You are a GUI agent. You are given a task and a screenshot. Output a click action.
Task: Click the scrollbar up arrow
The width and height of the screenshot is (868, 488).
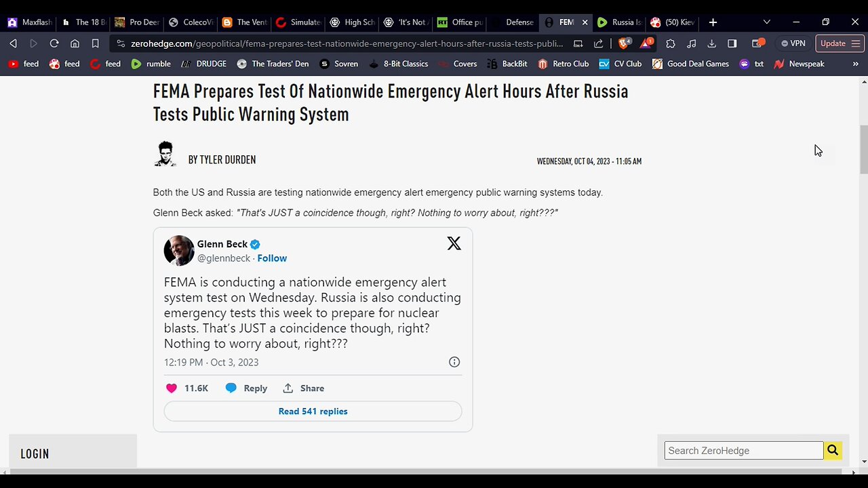point(863,82)
